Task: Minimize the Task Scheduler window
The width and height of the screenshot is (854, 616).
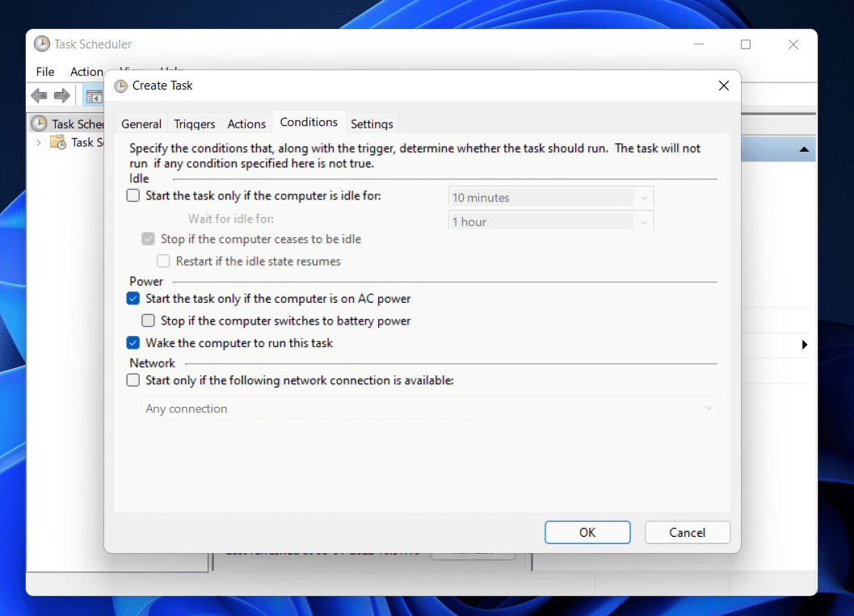Action: click(x=699, y=44)
